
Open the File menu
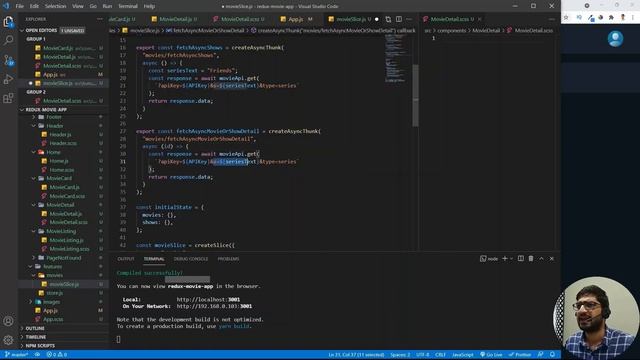(20, 6)
